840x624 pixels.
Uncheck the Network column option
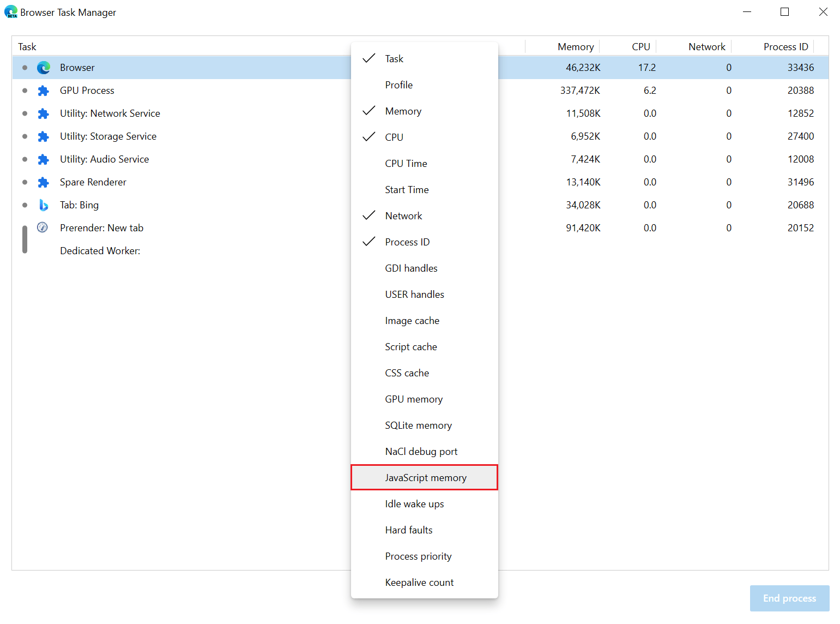point(403,215)
